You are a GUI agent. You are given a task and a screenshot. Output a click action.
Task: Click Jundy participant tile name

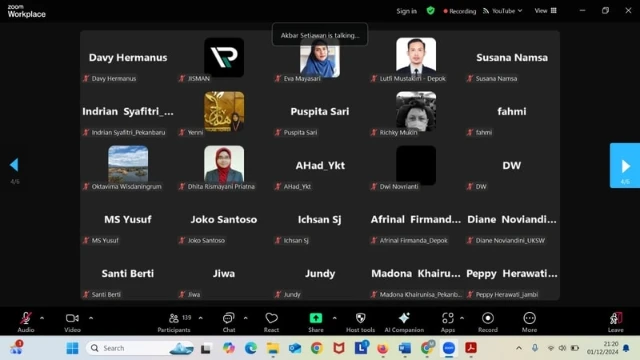(320, 273)
